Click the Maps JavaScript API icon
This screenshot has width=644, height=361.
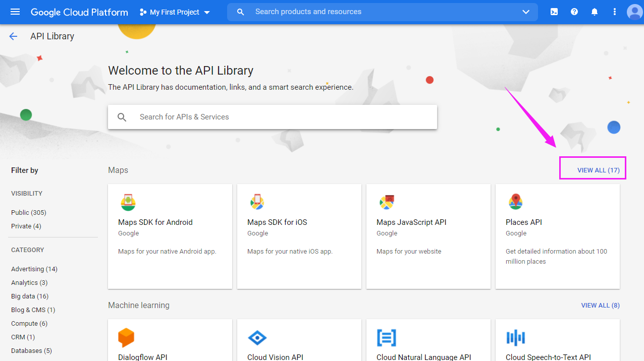[387, 202]
